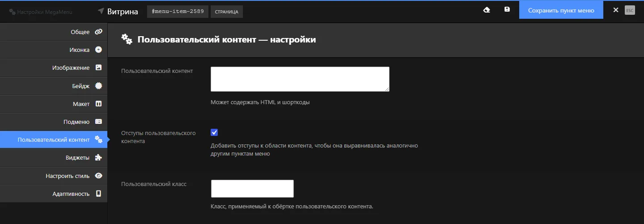Click the badge icon next to Бейдж
This screenshot has height=224, width=644.
[x=98, y=86]
